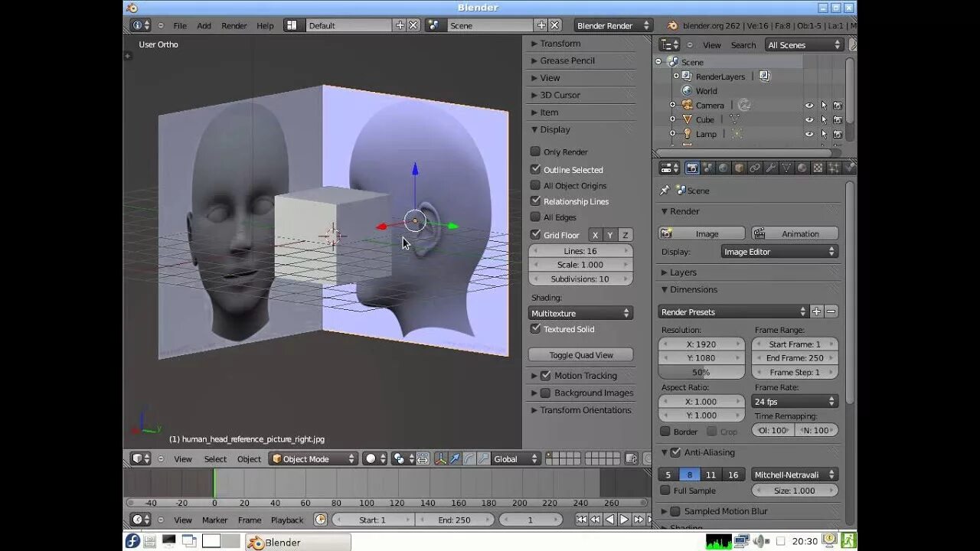
Task: Click the Cube mesh data icon in outliner
Action: (x=734, y=119)
